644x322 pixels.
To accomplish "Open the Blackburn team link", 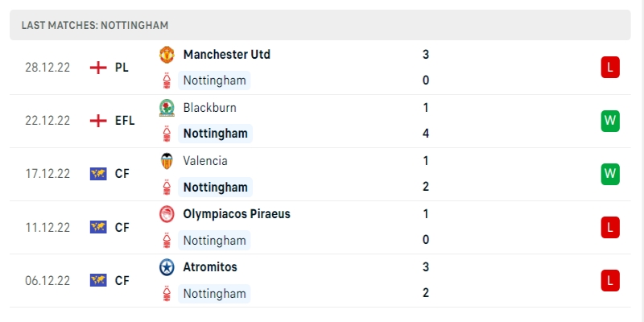I will (x=209, y=108).
